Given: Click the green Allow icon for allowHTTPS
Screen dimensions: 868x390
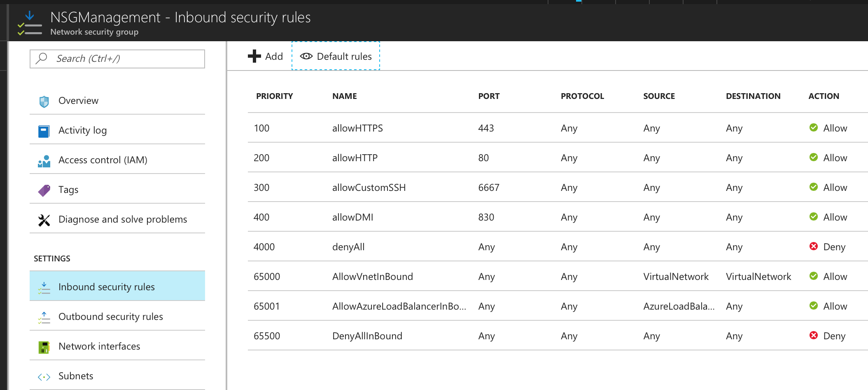Looking at the screenshot, I should pyautogui.click(x=814, y=128).
